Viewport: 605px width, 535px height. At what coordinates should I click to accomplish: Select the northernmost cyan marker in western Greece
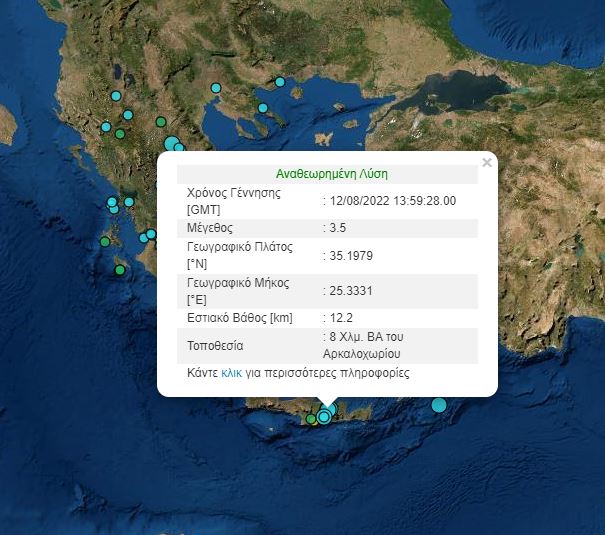(116, 96)
